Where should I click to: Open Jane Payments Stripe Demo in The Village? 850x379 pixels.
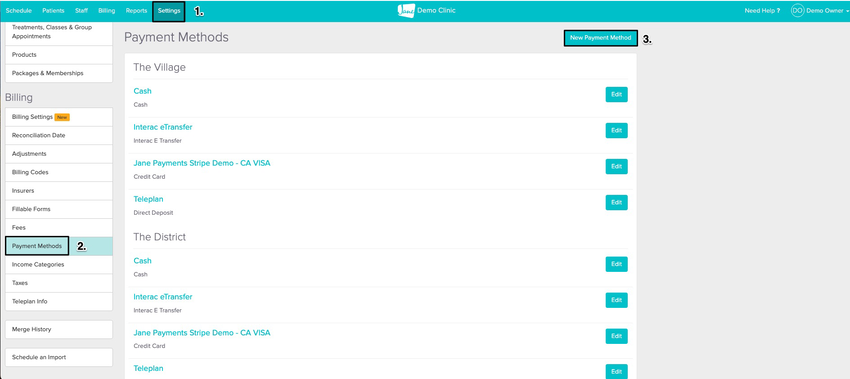(x=202, y=163)
